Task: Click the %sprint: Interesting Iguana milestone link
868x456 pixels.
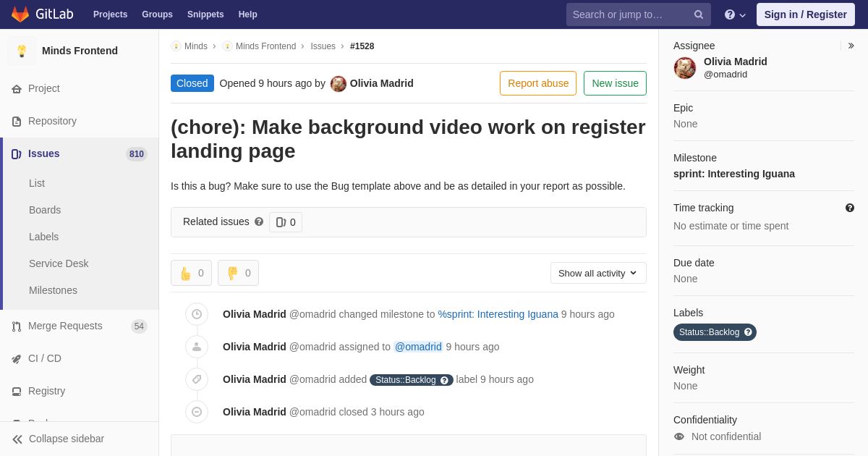Action: (x=498, y=314)
